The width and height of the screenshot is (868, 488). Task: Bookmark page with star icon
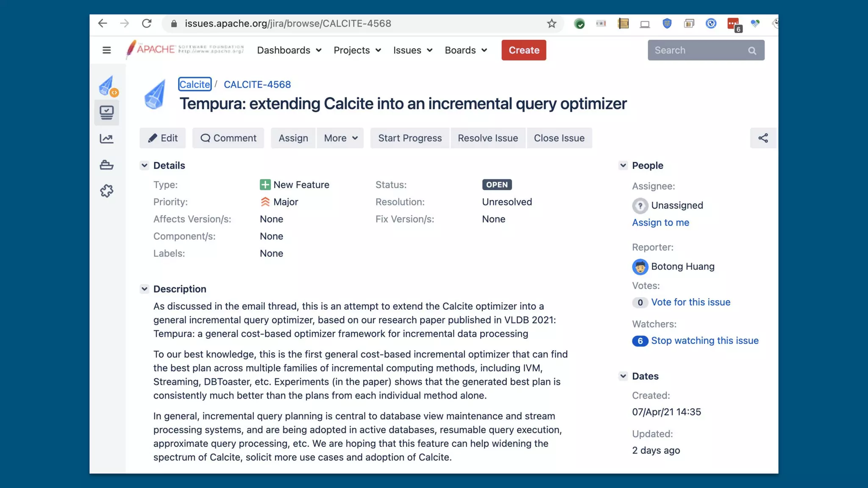[x=551, y=24]
